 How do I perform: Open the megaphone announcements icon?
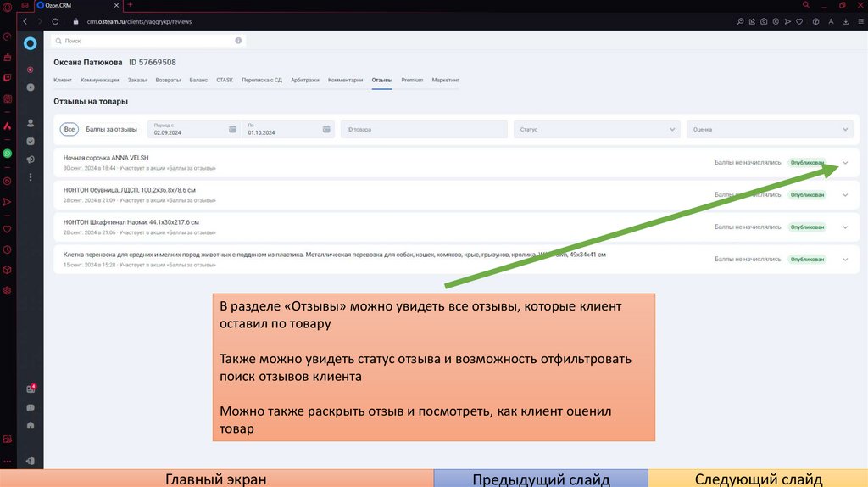pos(31,160)
